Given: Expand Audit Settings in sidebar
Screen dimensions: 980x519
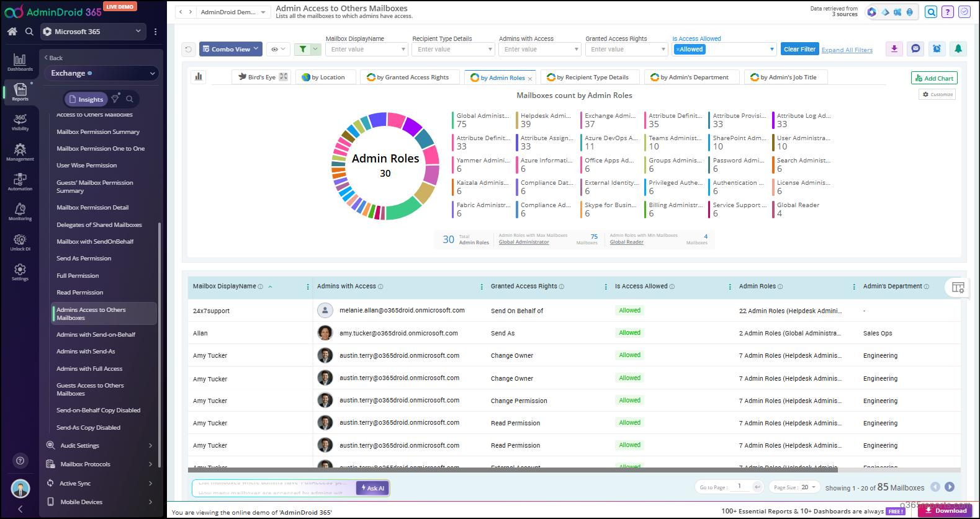Looking at the screenshot, I should (x=99, y=446).
